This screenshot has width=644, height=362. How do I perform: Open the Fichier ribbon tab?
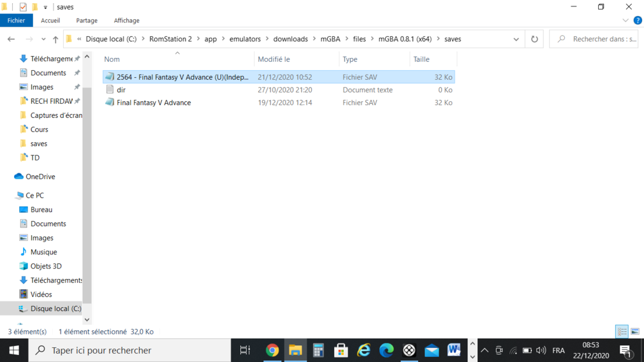point(16,21)
